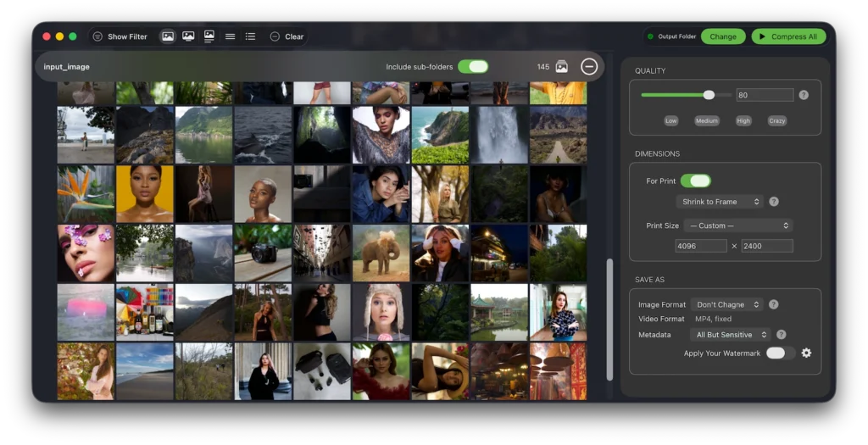Click the green output folder status dot

(650, 36)
